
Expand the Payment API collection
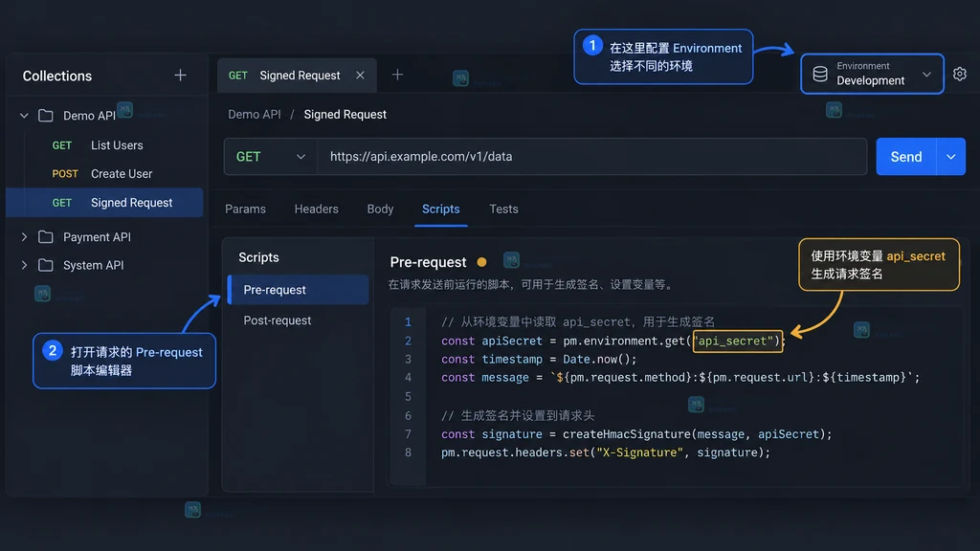[24, 237]
